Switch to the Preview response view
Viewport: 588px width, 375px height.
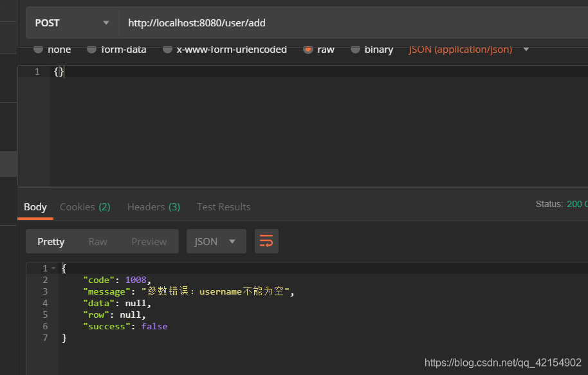149,241
